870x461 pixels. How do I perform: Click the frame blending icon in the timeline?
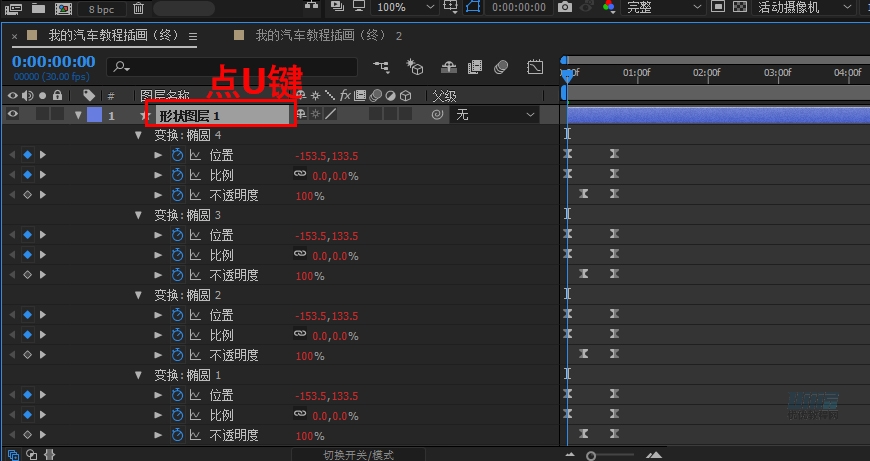coord(475,67)
